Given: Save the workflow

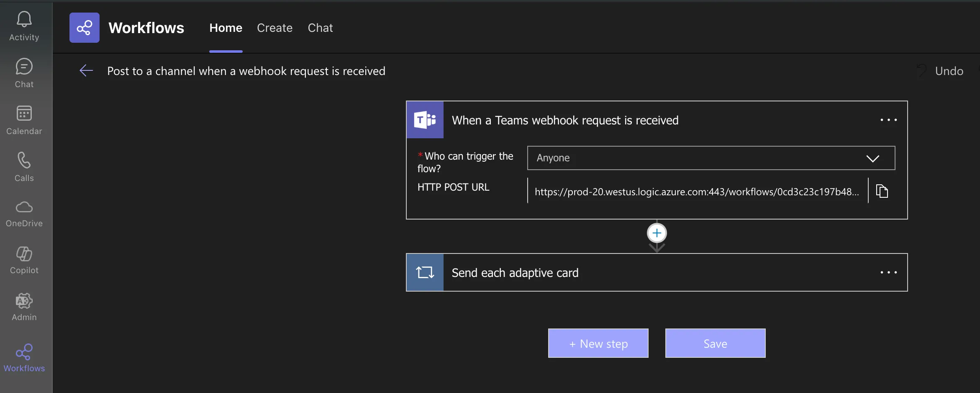Looking at the screenshot, I should (x=716, y=344).
